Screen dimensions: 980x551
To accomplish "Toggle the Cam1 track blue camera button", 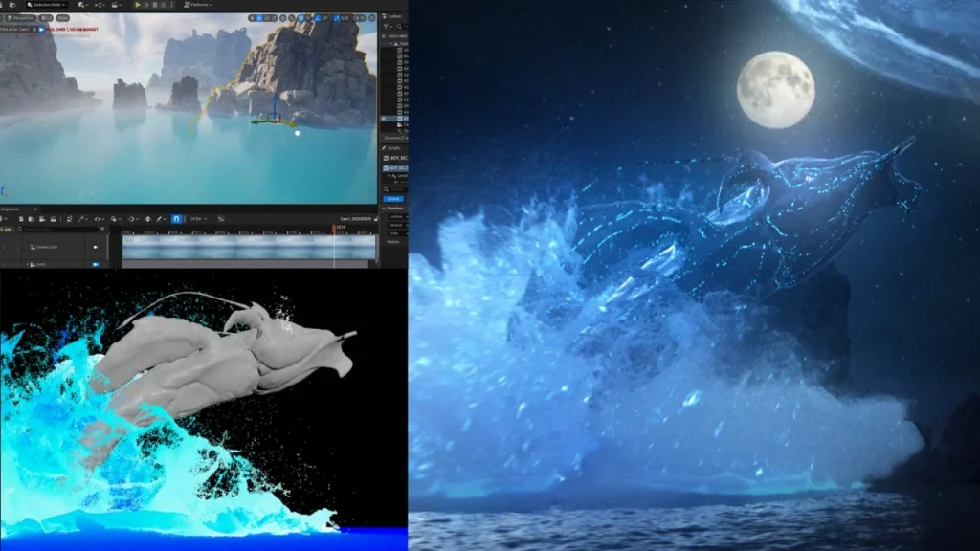I will point(96,264).
